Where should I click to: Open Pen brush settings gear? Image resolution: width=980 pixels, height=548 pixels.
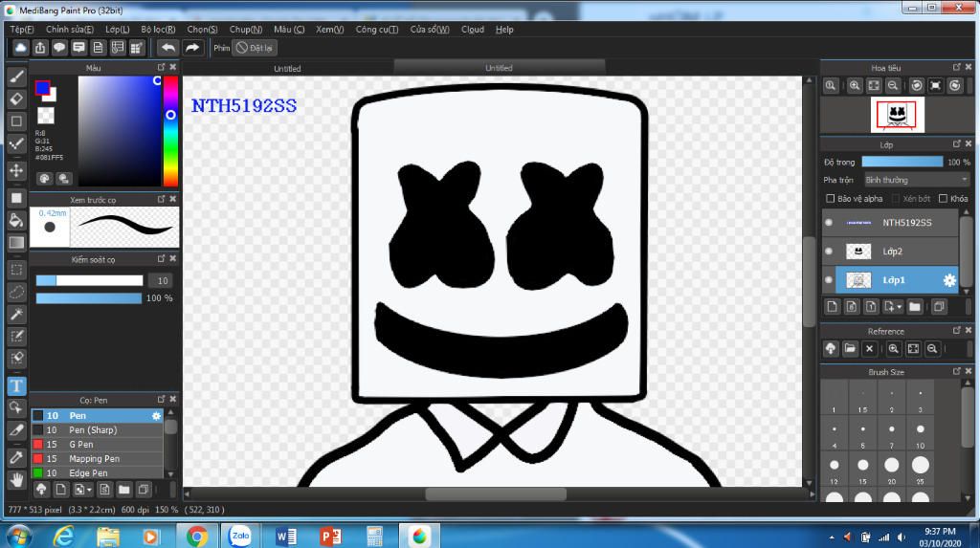point(156,415)
